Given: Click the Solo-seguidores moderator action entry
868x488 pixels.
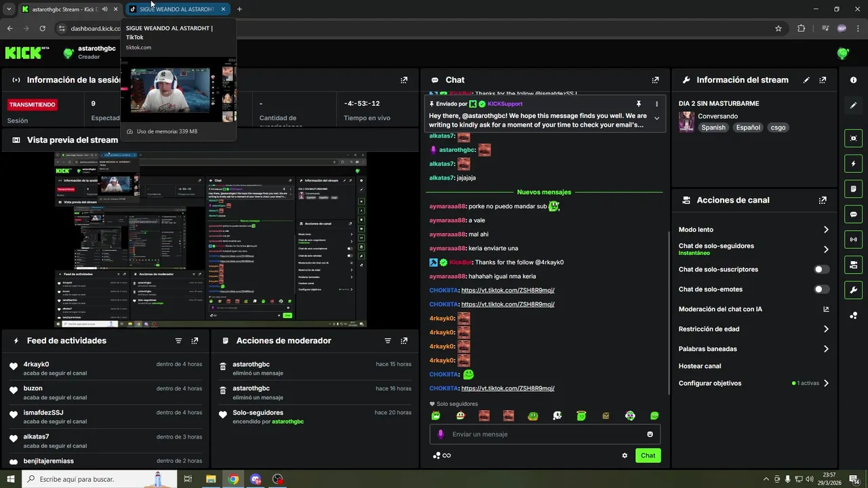Looking at the screenshot, I should pyautogui.click(x=315, y=417).
